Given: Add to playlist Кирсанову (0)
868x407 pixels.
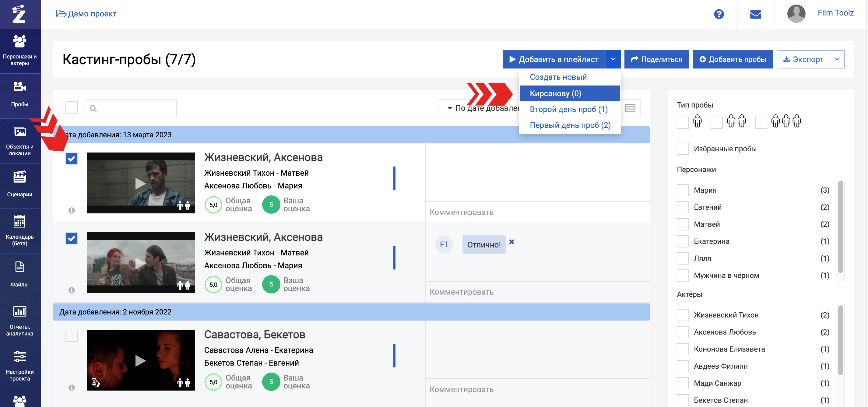Looking at the screenshot, I should [569, 93].
